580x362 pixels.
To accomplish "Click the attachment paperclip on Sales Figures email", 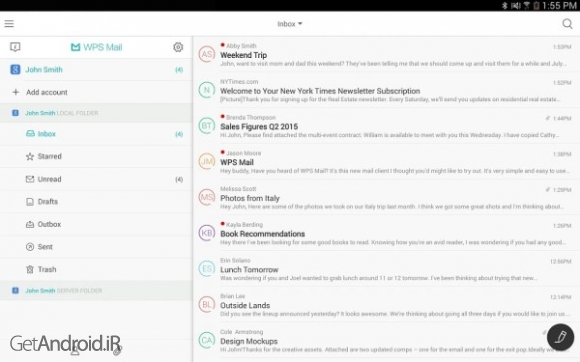I will tap(547, 118).
